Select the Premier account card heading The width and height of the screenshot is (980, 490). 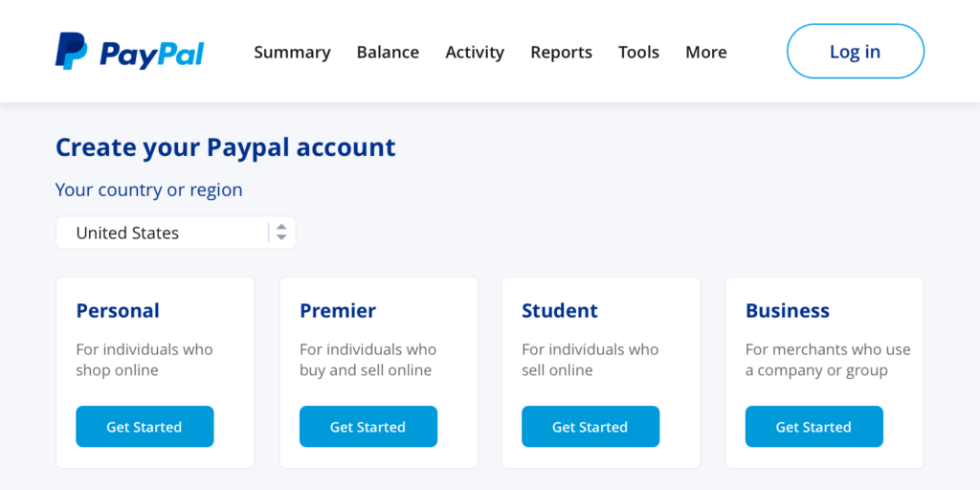point(338,310)
